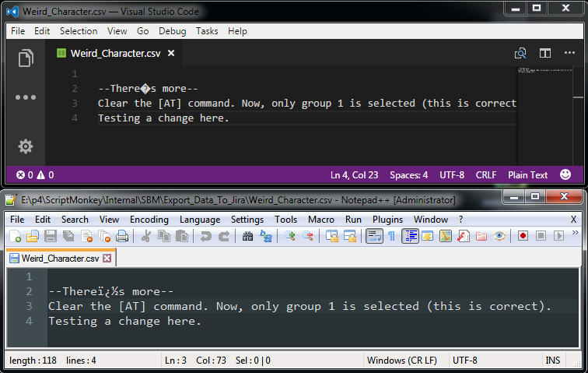Open User Defined Language icon in Notepad++
Image resolution: width=588 pixels, height=373 pixels.
428,236
